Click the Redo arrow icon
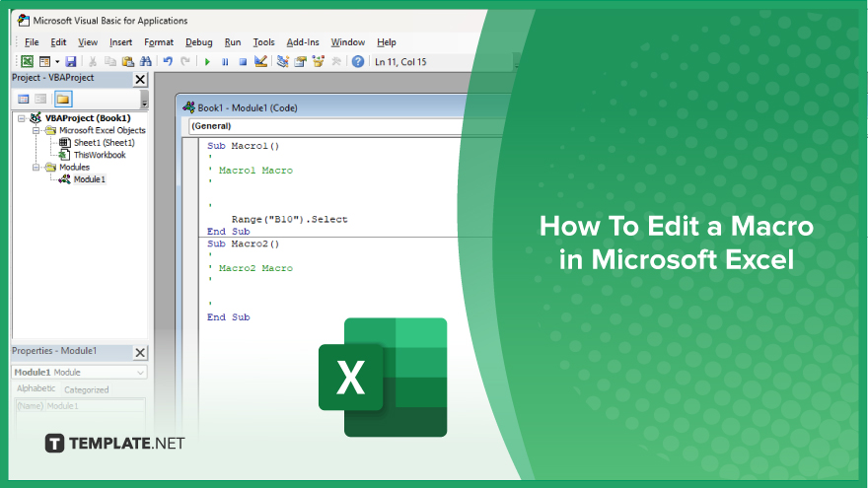868x488 pixels. tap(185, 61)
